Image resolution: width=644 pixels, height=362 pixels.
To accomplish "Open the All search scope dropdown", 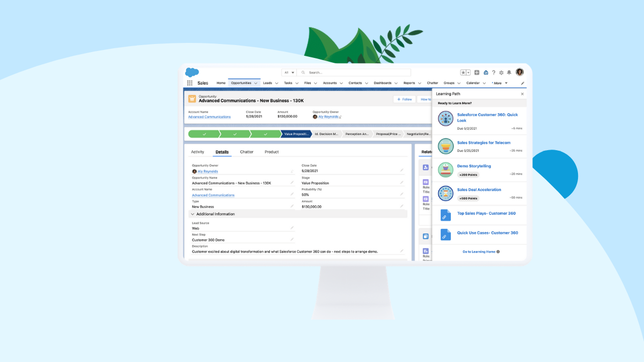I will tap(289, 72).
